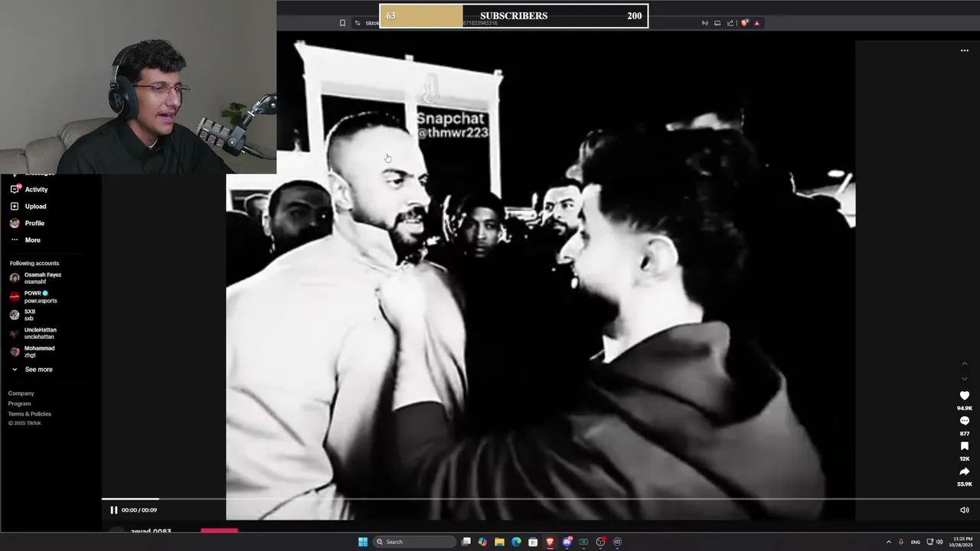The image size is (980, 551).
Task: Open Copilot icon on the taskbar
Action: [482, 542]
